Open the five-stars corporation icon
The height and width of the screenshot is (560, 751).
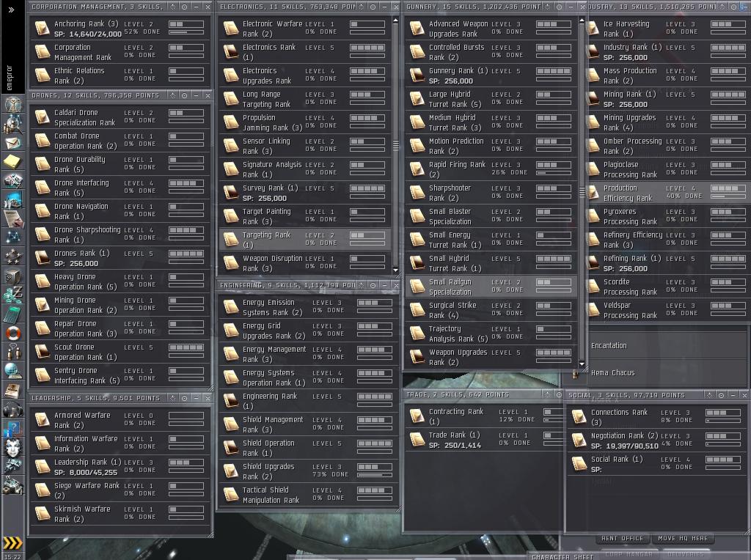point(13,257)
